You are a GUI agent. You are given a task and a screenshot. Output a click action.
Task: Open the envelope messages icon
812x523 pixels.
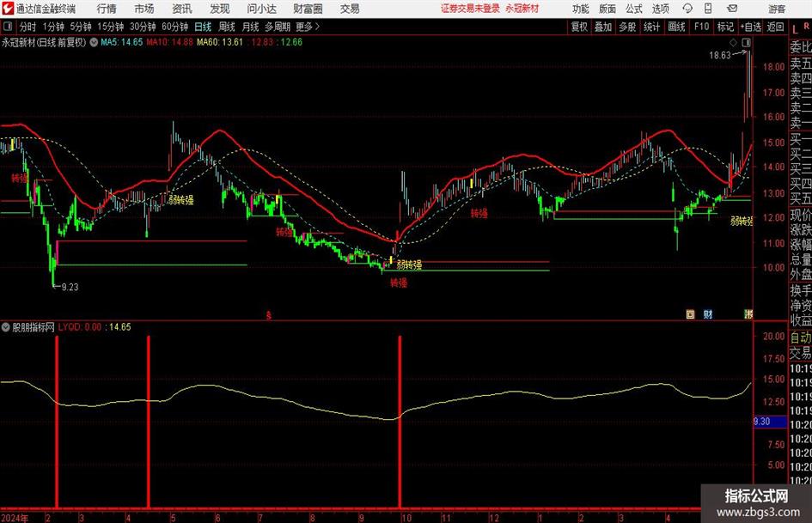click(732, 9)
